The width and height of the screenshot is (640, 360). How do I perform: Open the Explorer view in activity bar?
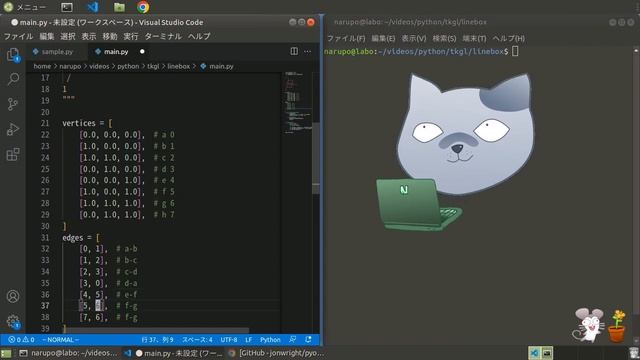tap(13, 54)
